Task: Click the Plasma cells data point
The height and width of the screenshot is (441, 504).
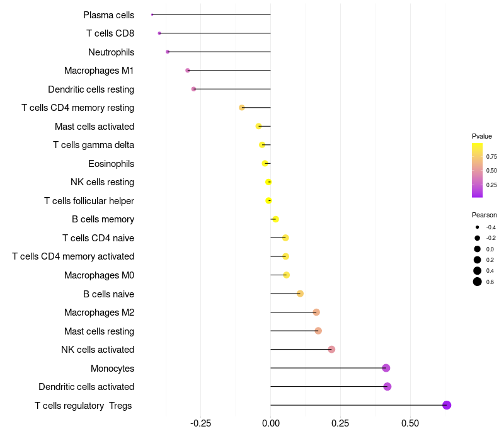Action: point(152,14)
